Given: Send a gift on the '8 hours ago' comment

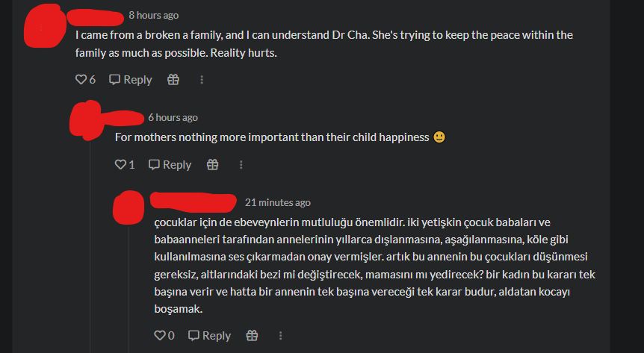Looking at the screenshot, I should [x=173, y=80].
